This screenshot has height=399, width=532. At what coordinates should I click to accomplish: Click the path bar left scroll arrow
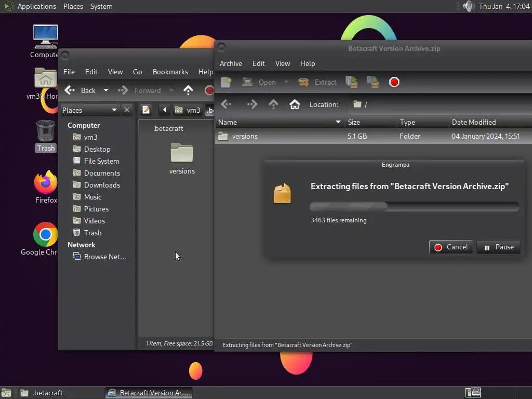tap(165, 110)
